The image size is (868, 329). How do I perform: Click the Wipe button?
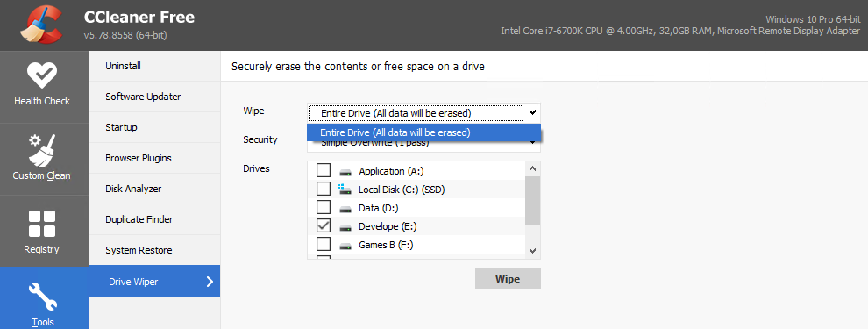point(508,279)
